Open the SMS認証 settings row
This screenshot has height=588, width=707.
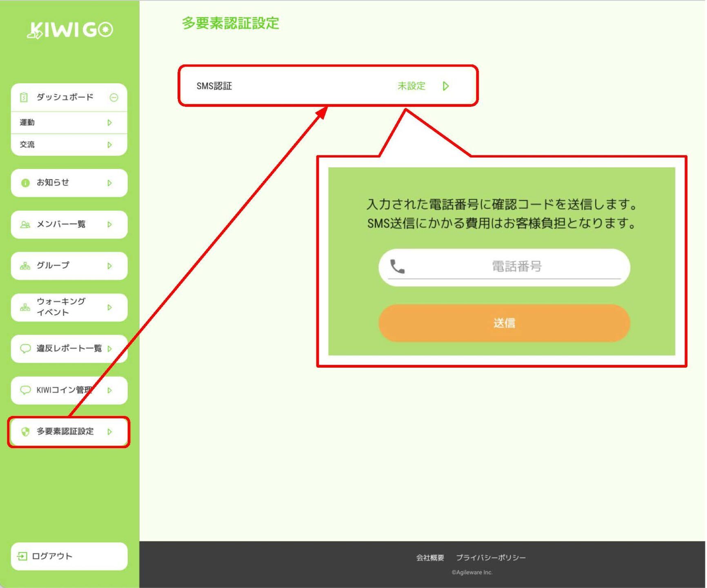[x=328, y=86]
